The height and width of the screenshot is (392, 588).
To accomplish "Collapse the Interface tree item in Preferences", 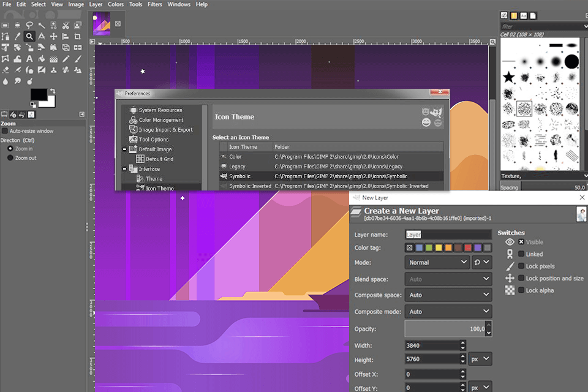I will pyautogui.click(x=124, y=168).
